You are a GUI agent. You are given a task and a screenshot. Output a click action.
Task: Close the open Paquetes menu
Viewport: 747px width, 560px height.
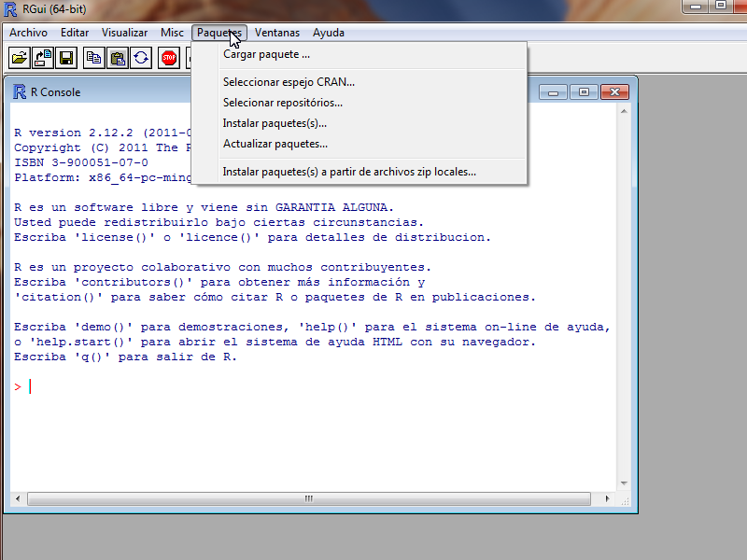[219, 33]
